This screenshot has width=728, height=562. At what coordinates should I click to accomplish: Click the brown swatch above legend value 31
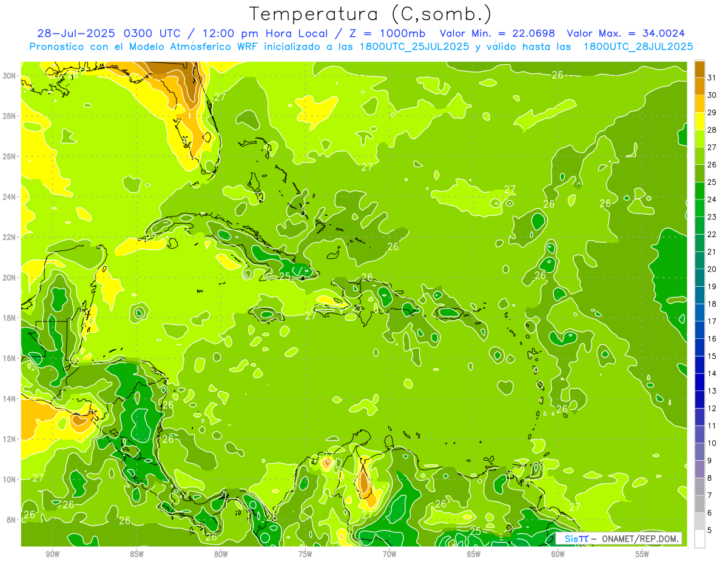[699, 69]
